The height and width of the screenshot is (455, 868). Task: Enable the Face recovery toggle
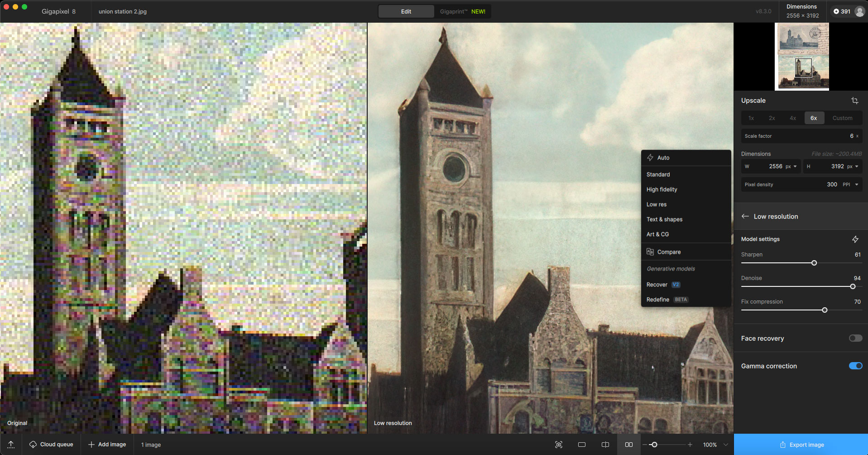[x=855, y=339]
